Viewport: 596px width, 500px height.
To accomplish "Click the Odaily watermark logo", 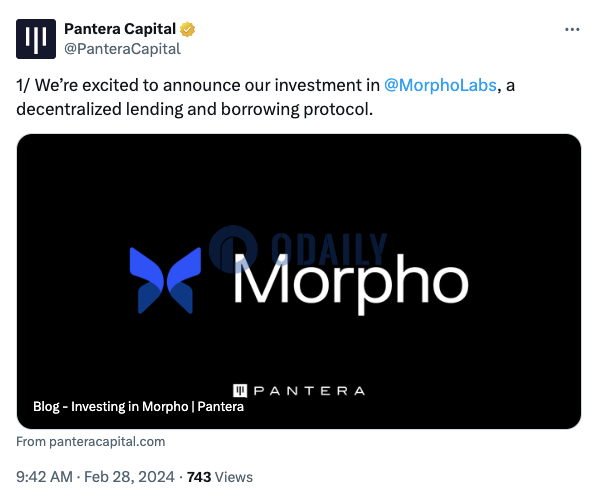I will tap(233, 249).
